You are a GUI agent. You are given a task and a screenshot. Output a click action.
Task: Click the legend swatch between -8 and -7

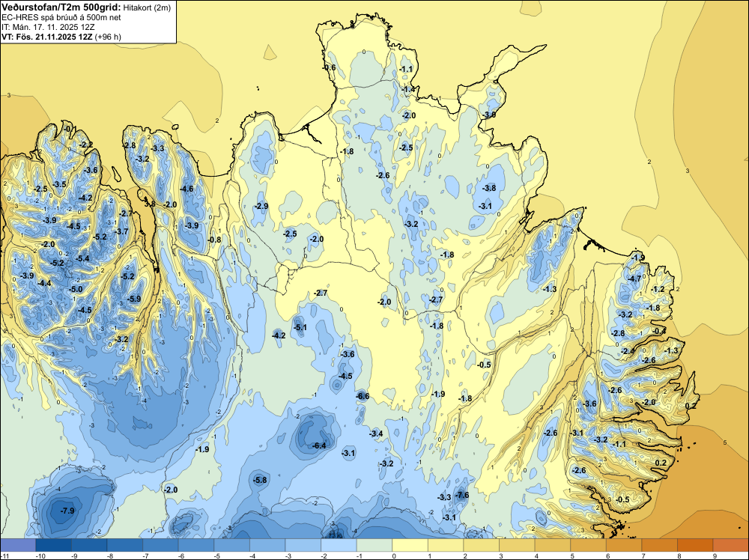point(124,545)
